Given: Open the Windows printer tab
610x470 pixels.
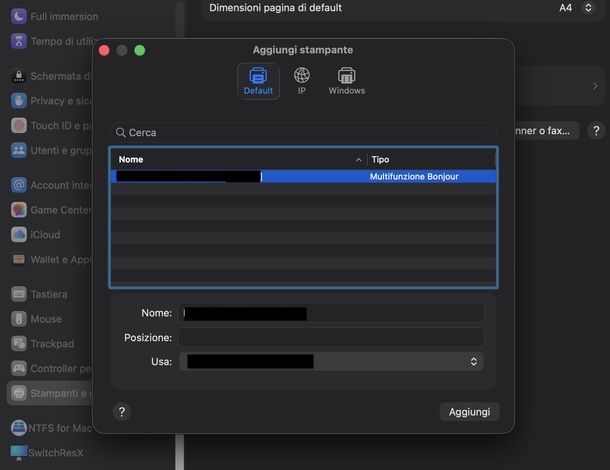Looking at the screenshot, I should click(x=346, y=81).
